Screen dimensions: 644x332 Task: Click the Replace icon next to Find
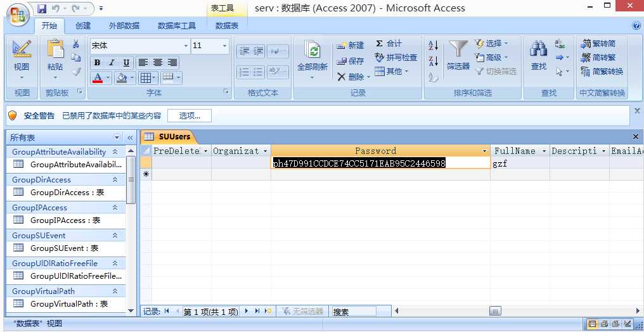[x=560, y=44]
